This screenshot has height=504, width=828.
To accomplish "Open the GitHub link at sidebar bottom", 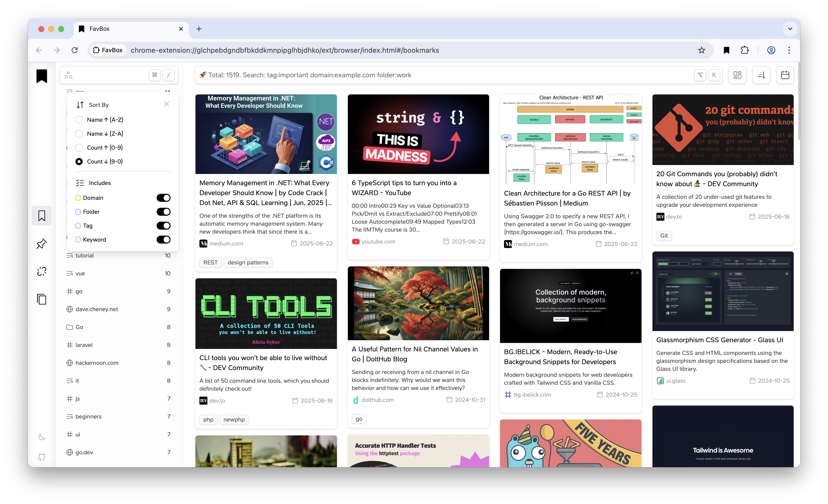I will (x=42, y=457).
